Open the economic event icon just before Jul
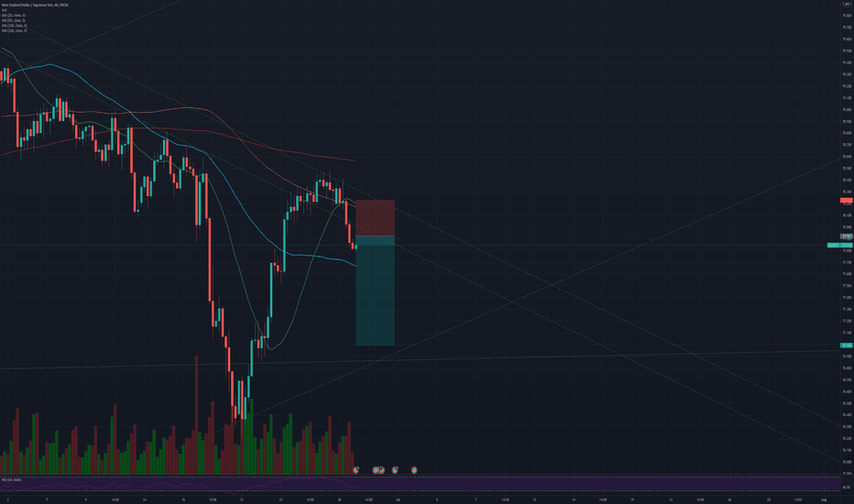 click(395, 470)
